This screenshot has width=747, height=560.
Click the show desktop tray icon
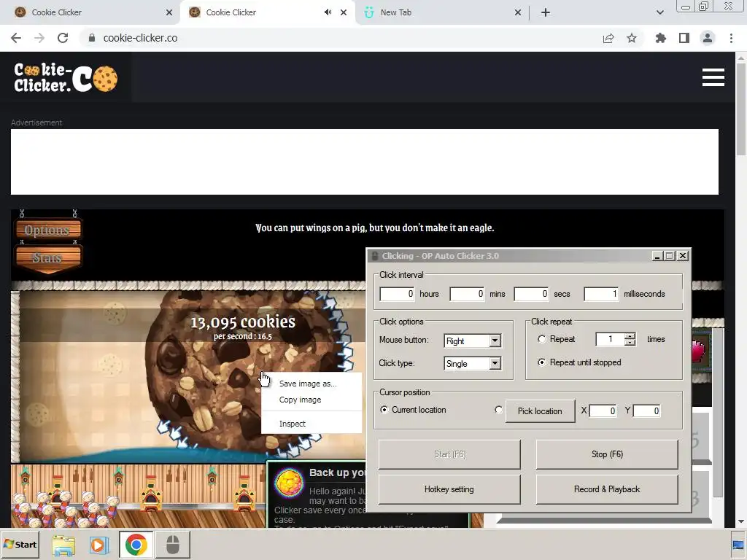click(738, 545)
